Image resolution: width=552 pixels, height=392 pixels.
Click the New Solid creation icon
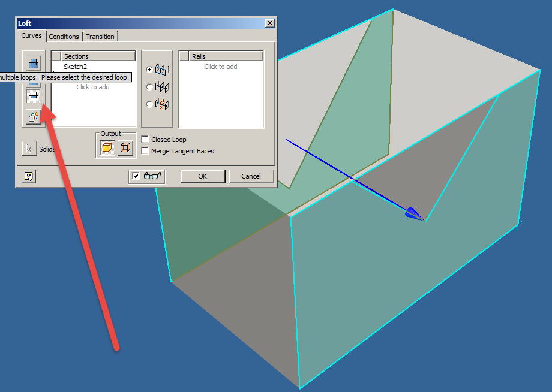click(x=34, y=117)
